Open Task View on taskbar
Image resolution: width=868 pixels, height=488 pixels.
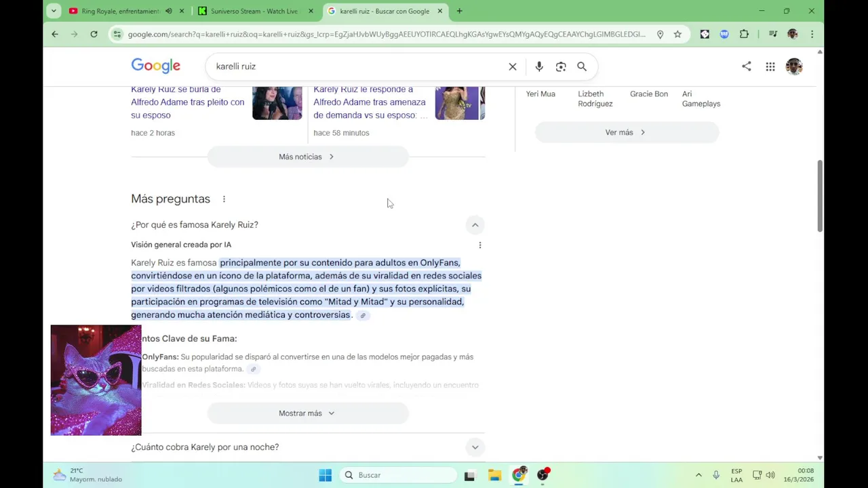pos(469,475)
